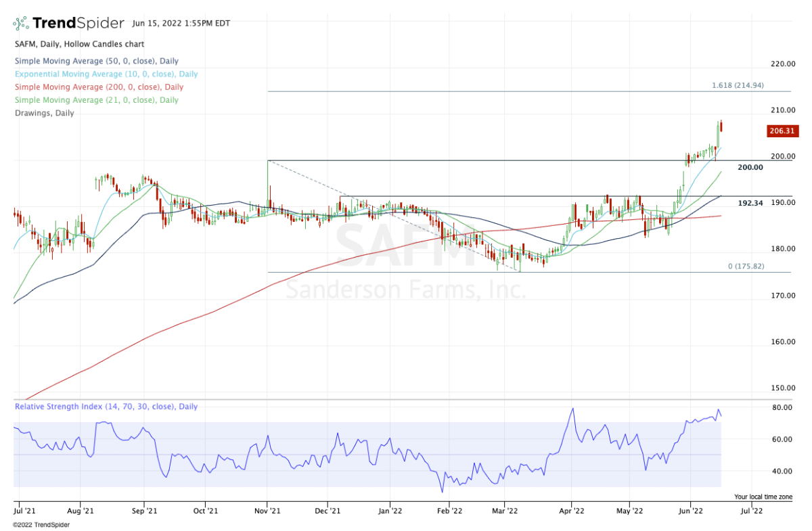Hide the Simple Moving Average (50) indicator
The image size is (812, 531).
(x=95, y=61)
